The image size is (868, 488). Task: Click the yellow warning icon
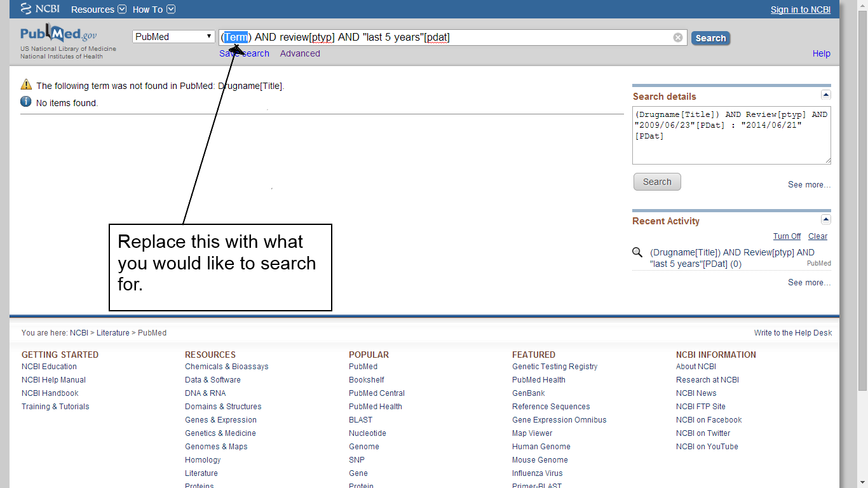click(x=26, y=85)
